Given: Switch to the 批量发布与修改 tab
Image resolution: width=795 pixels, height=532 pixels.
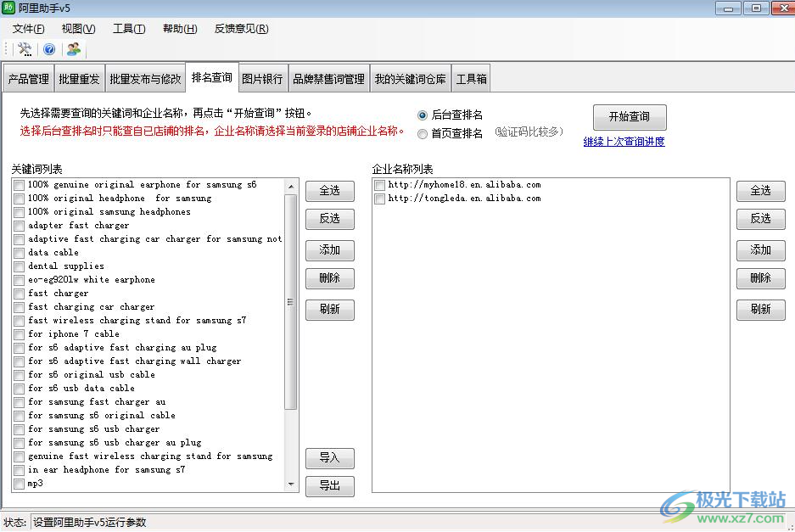Looking at the screenshot, I should tap(146, 79).
